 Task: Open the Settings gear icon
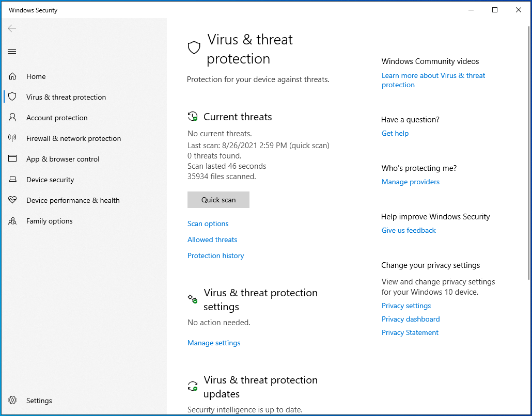click(x=12, y=401)
